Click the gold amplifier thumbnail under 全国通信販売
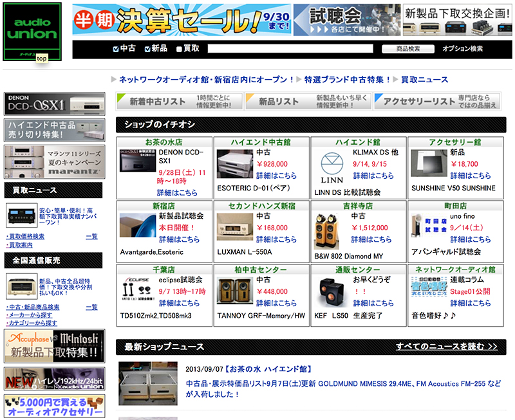515x420 pixels. (22, 286)
